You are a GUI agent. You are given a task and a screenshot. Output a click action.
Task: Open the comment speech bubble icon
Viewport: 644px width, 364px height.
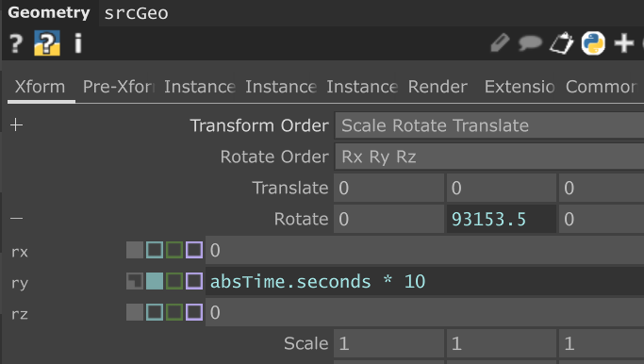point(530,43)
